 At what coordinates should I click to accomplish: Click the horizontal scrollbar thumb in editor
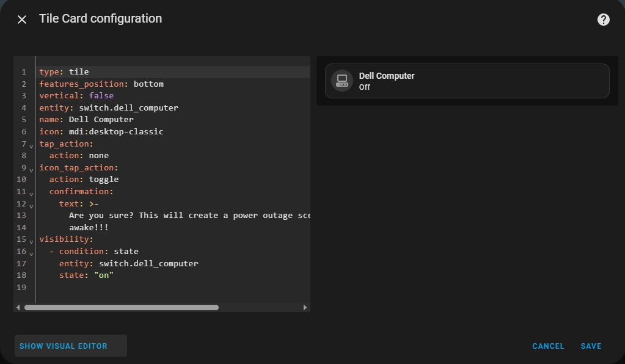click(122, 307)
